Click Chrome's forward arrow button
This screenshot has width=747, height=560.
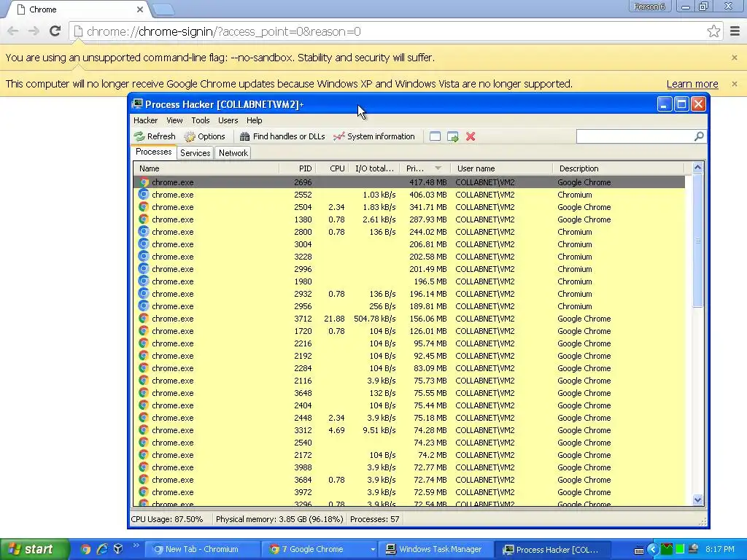pyautogui.click(x=34, y=31)
